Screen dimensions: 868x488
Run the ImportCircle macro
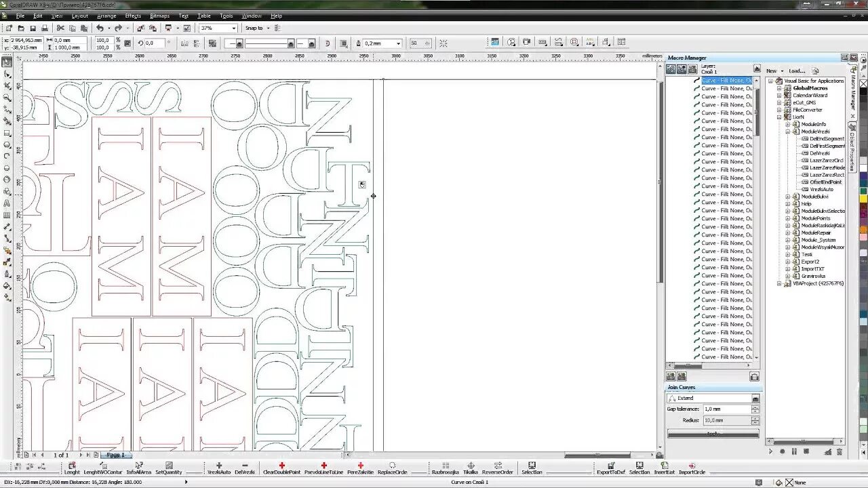(x=692, y=468)
